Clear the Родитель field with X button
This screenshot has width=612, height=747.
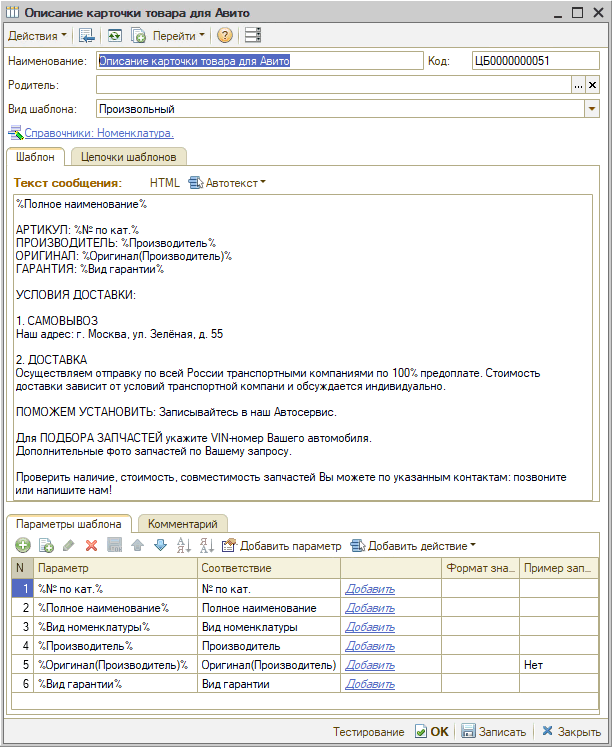592,86
